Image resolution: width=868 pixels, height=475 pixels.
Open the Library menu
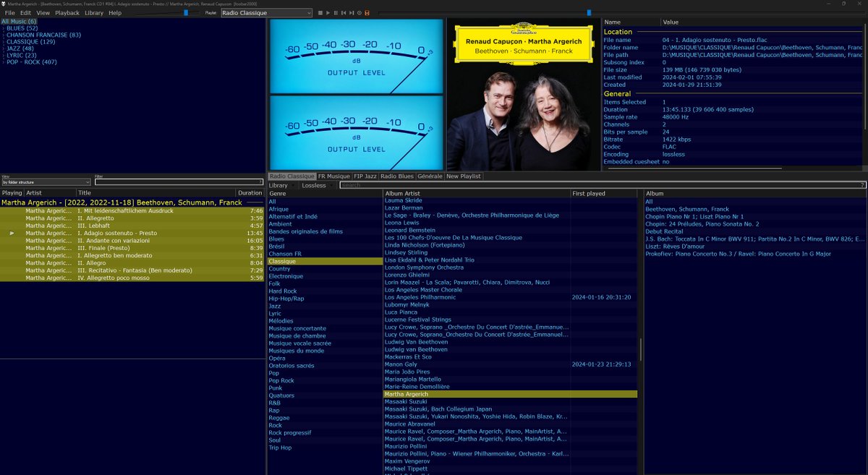click(x=94, y=13)
